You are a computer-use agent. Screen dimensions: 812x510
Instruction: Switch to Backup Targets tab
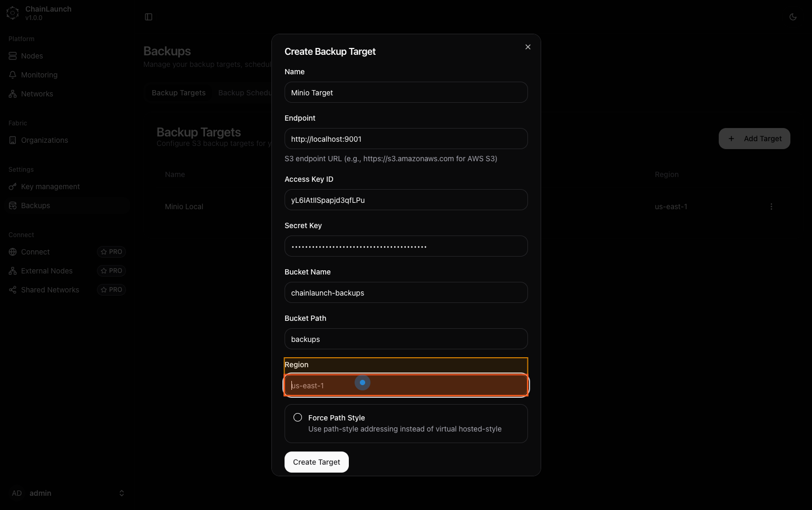click(x=179, y=93)
